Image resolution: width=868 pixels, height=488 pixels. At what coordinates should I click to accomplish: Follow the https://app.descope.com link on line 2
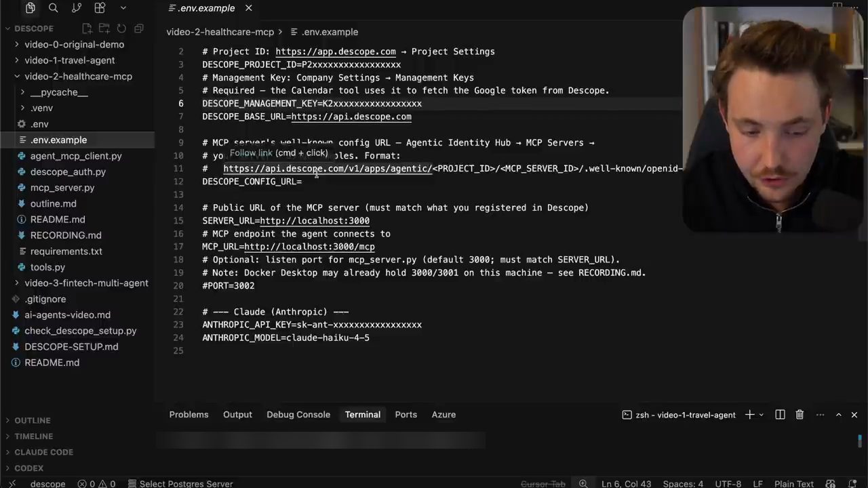pyautogui.click(x=336, y=52)
